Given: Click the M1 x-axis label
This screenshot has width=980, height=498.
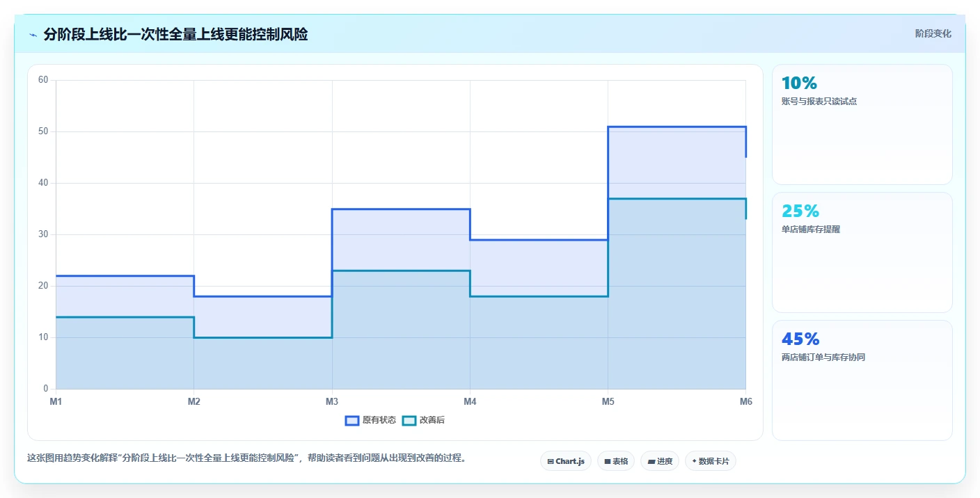Looking at the screenshot, I should click(x=56, y=401).
